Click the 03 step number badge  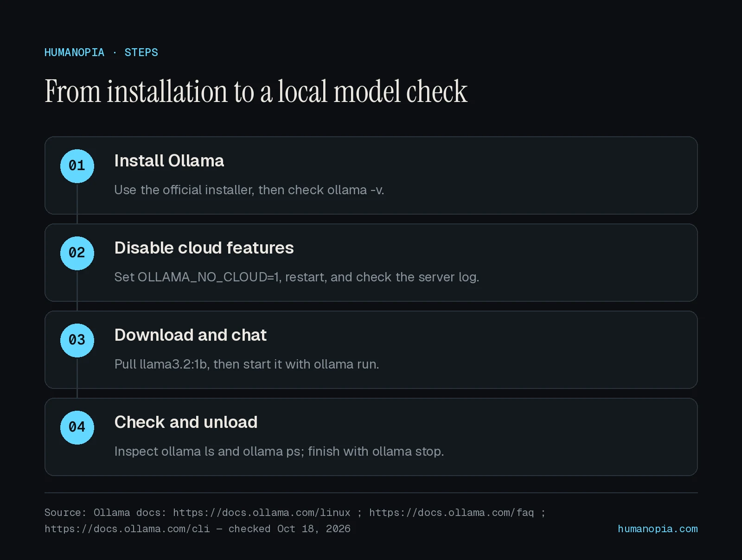coord(77,340)
